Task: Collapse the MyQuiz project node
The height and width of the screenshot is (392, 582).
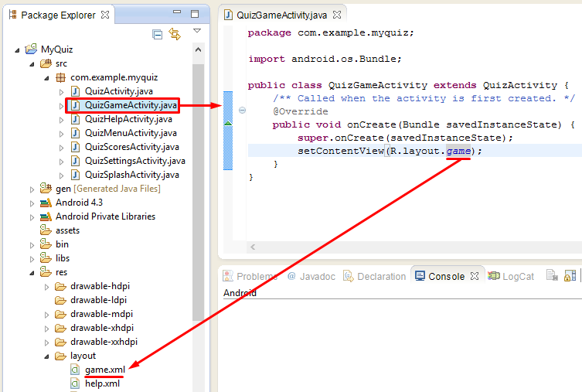Action: (x=17, y=49)
